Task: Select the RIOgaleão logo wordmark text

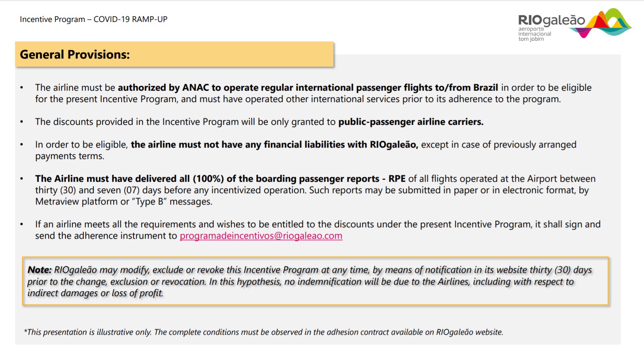Action: [x=551, y=20]
